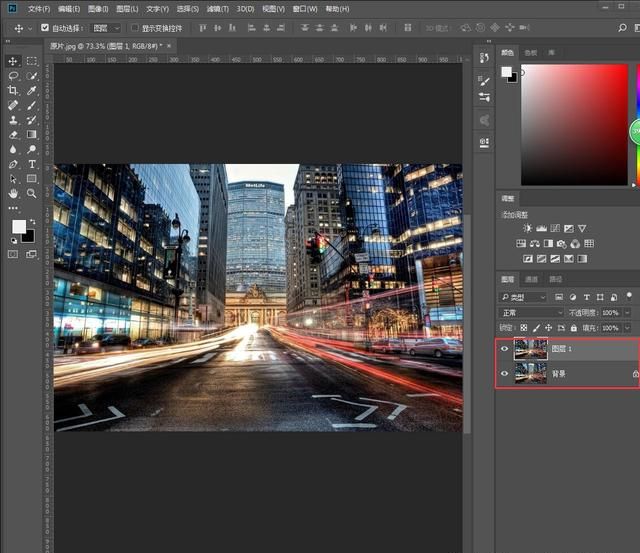Open the 滤镜 menu

[217, 9]
